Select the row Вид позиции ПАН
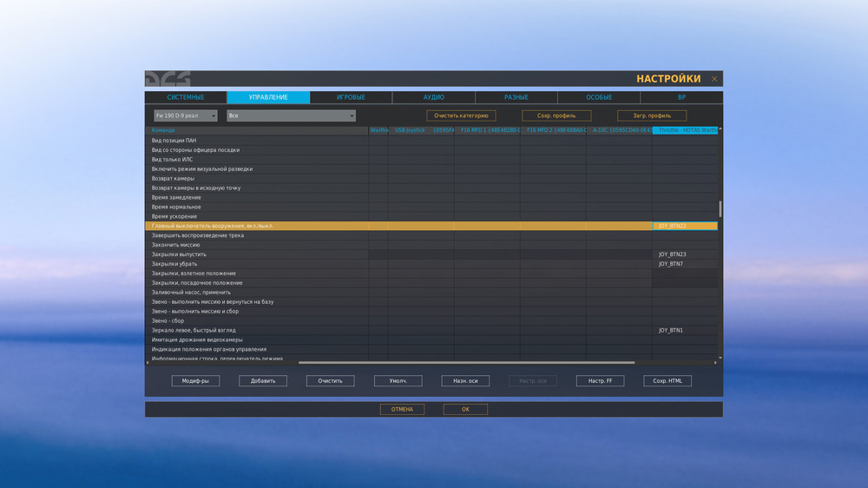Image resolution: width=868 pixels, height=488 pixels. 431,141
